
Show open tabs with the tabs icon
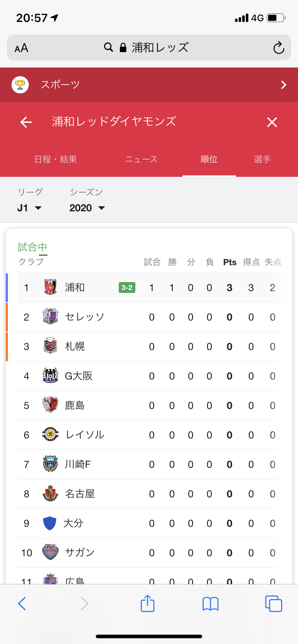point(274,603)
